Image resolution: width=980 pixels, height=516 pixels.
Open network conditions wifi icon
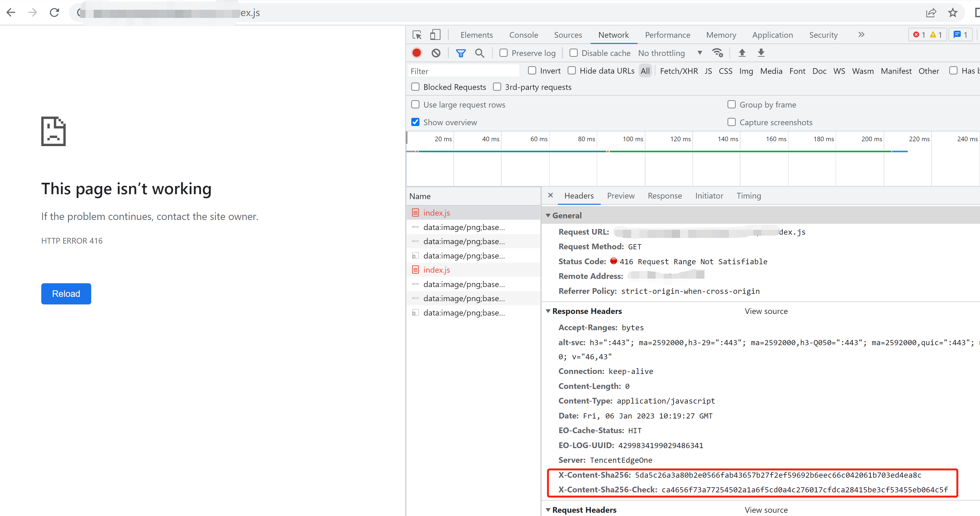pyautogui.click(x=717, y=53)
